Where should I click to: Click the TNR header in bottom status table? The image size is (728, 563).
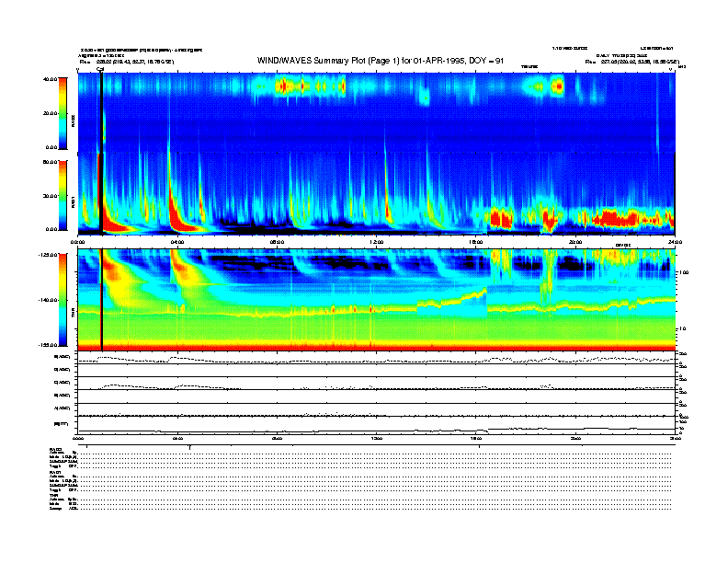(x=53, y=495)
